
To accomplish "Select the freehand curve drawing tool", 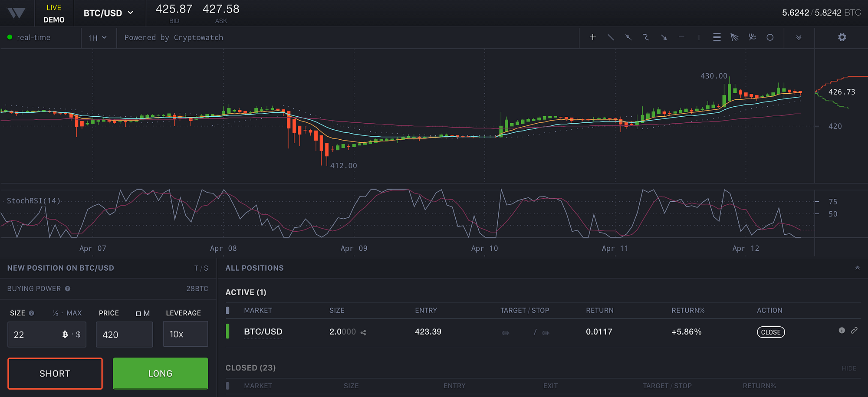I will (646, 37).
